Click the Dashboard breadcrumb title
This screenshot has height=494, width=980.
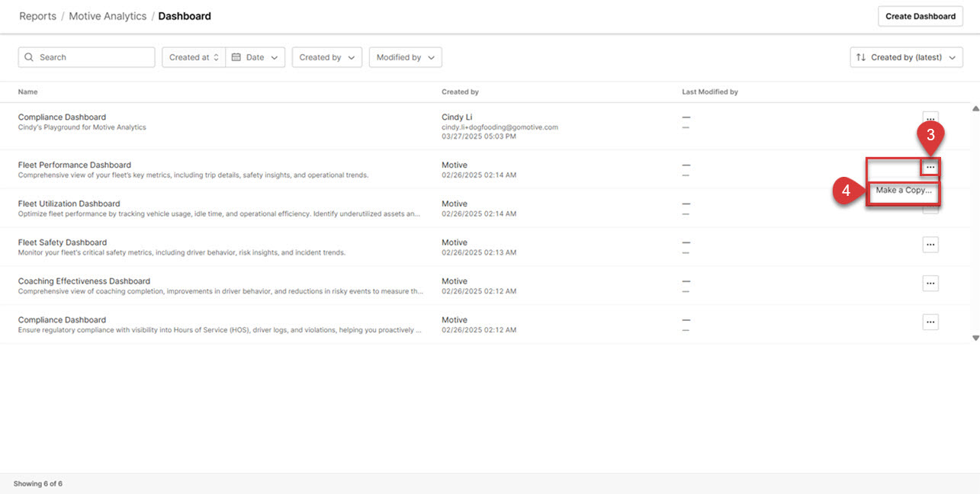point(185,16)
